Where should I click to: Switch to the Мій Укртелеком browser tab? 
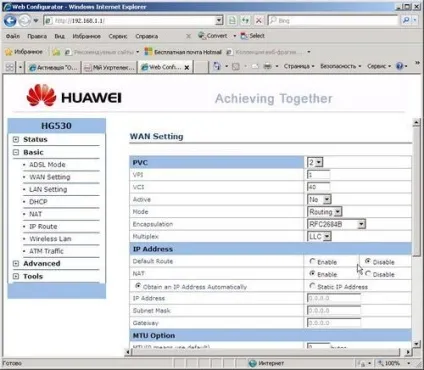click(x=110, y=67)
